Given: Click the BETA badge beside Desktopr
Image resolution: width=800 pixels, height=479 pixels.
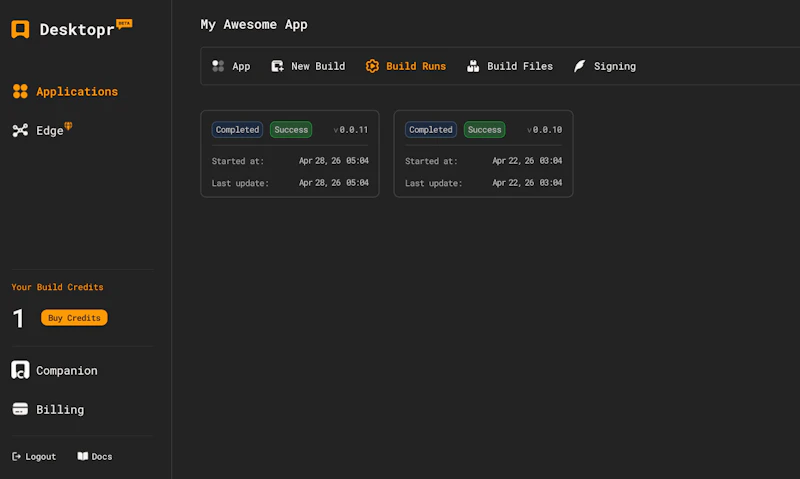Looking at the screenshot, I should tap(124, 23).
